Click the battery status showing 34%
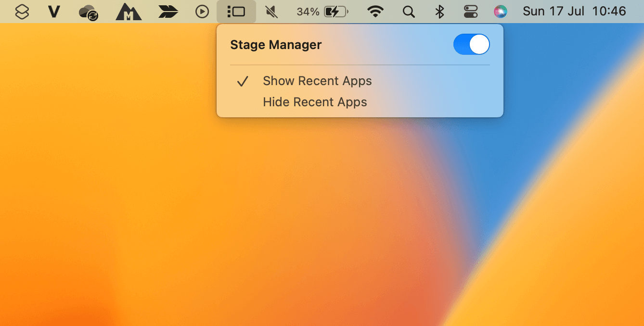 [322, 11]
